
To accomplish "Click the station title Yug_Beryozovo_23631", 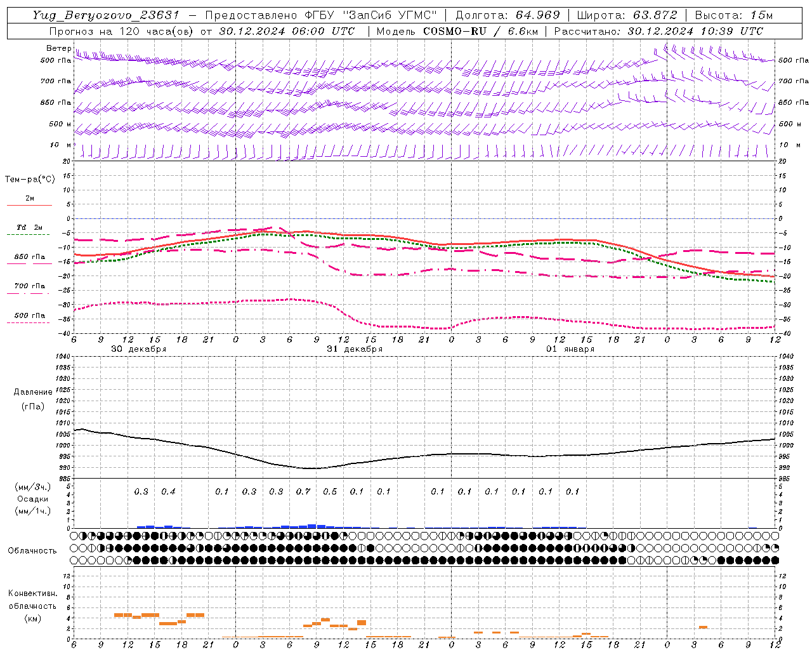I will (x=106, y=15).
